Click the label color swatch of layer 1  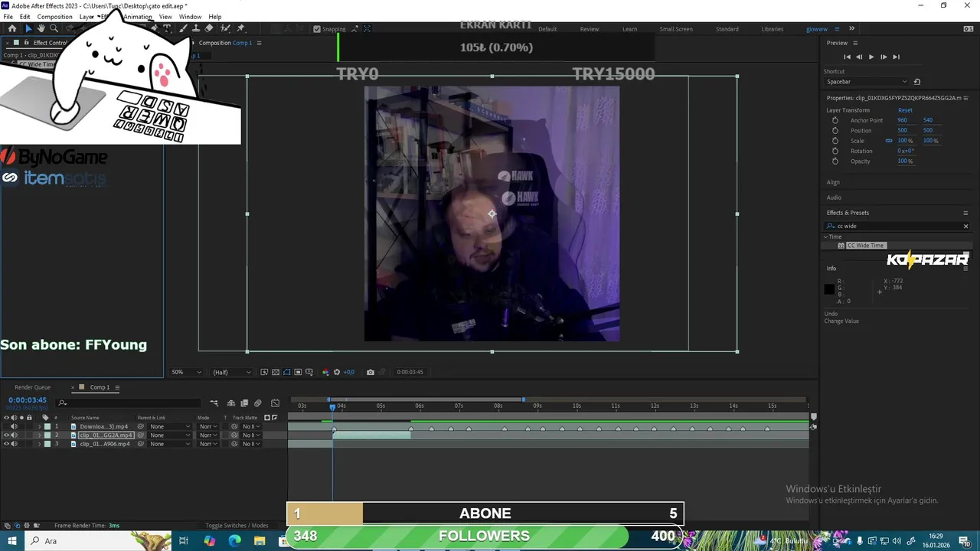click(47, 426)
